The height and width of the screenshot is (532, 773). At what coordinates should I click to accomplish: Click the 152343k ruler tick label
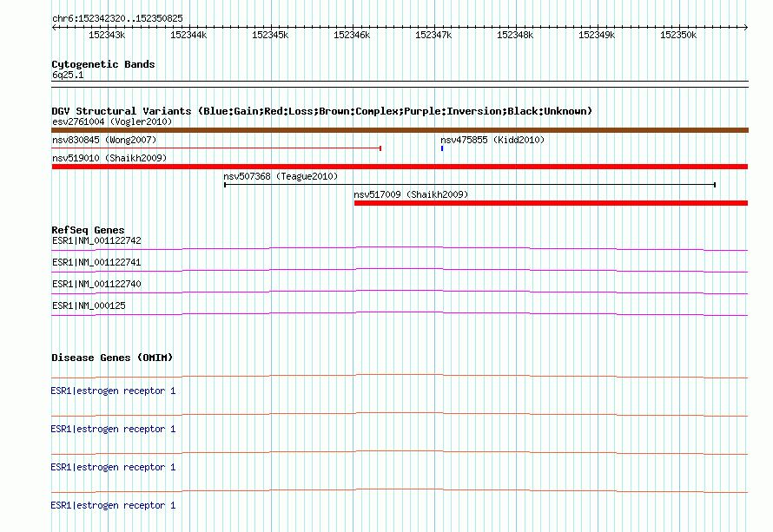107,35
